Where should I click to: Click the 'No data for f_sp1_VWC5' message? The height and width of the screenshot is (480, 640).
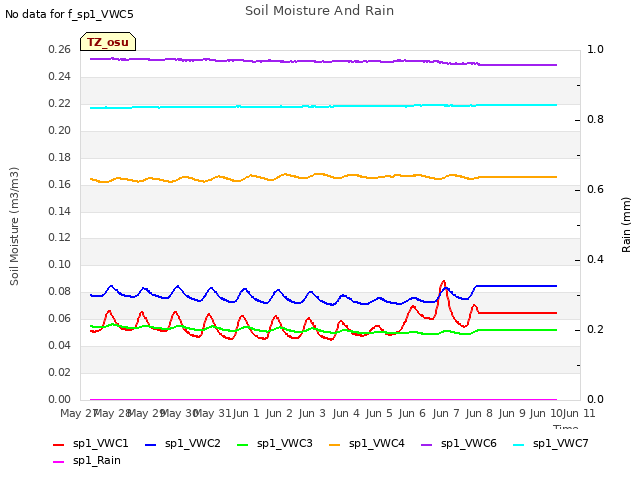click(x=69, y=14)
